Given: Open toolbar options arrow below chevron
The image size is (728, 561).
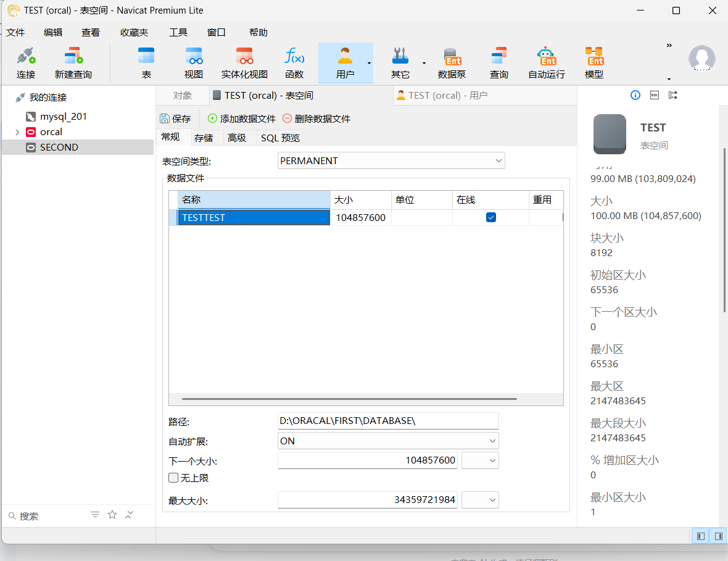Looking at the screenshot, I should point(669,79).
